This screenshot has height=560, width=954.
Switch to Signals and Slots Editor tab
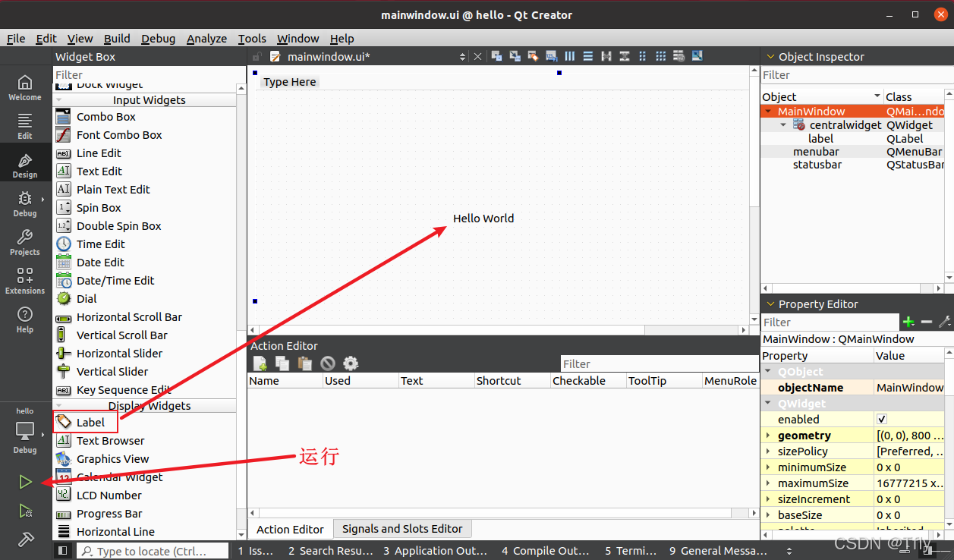[x=402, y=529]
